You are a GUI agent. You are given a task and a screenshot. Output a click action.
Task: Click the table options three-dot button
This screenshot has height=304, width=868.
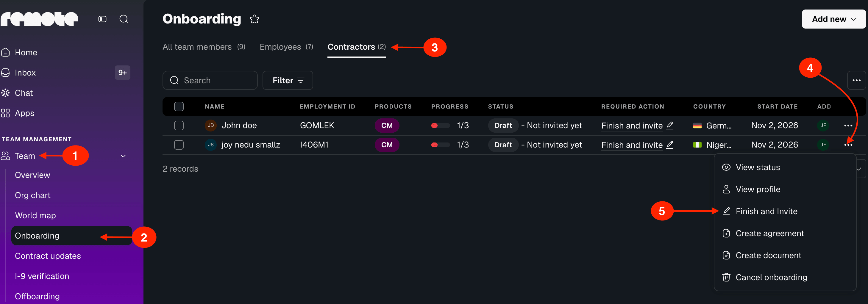coord(856,80)
